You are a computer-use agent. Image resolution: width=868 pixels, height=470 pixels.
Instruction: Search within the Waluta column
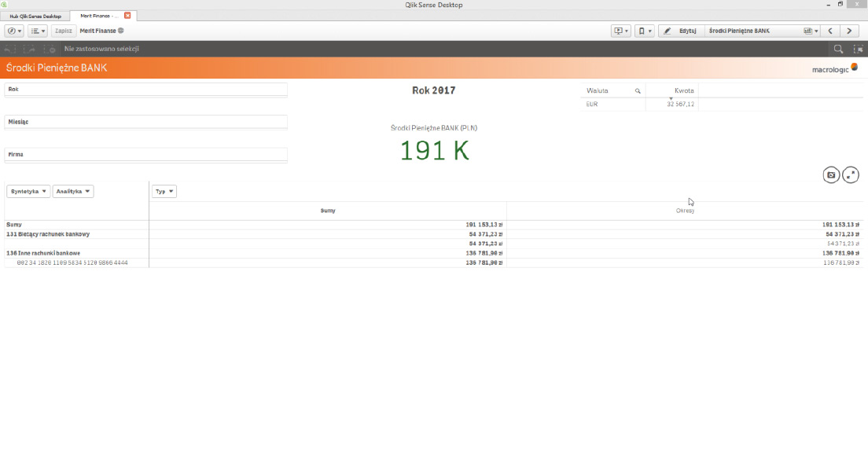[x=638, y=91]
